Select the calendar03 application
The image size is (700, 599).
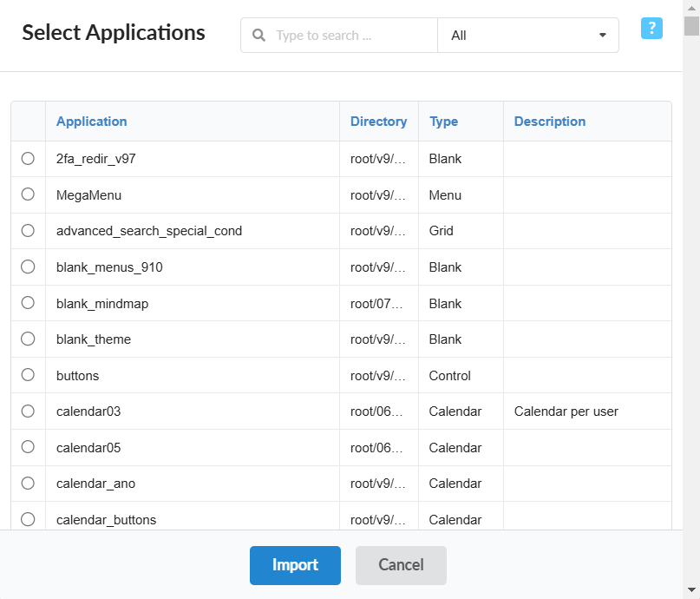coord(28,411)
